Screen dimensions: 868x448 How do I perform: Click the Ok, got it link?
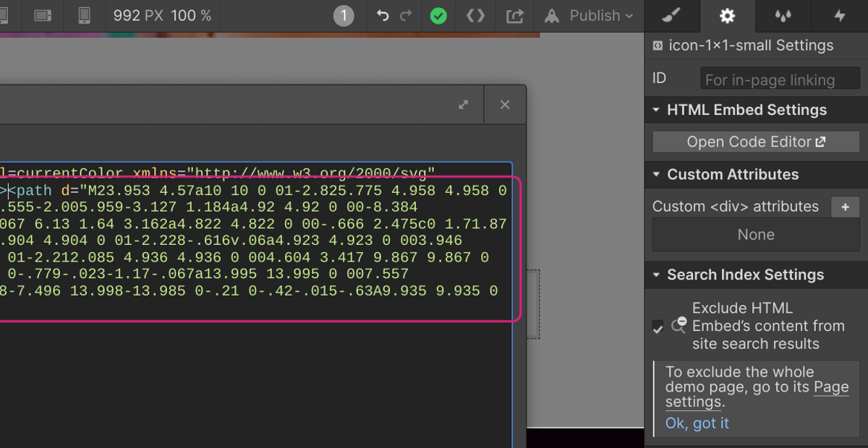tap(697, 423)
